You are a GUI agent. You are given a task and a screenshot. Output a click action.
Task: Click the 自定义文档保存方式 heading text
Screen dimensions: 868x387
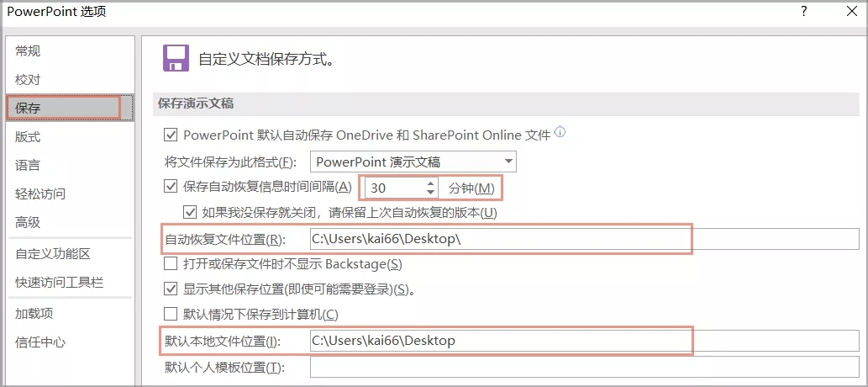pos(267,60)
